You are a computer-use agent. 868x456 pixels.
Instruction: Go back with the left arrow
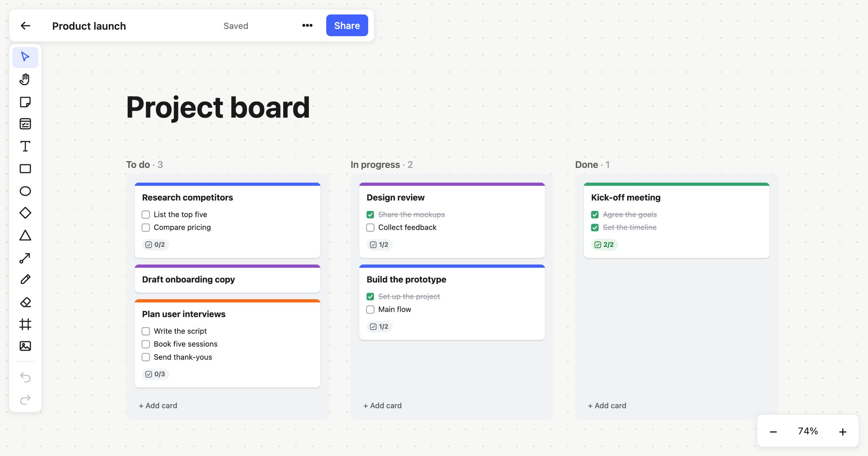pos(25,26)
